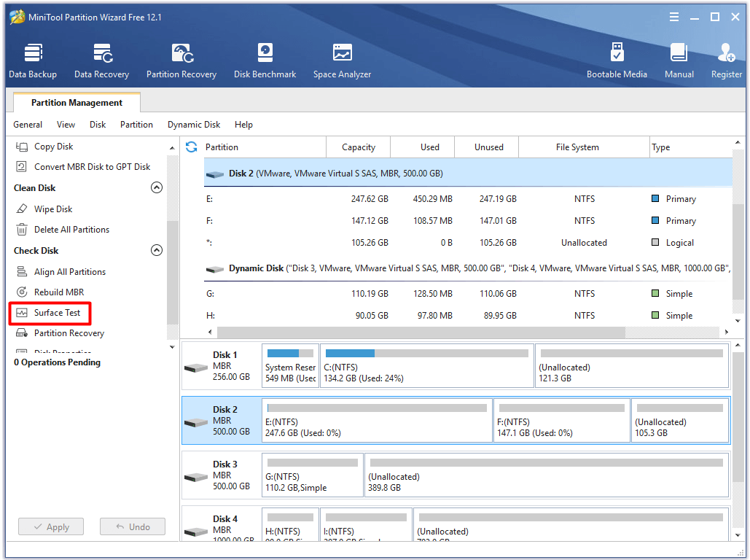
Task: Click the sidebar scroll down arrow
Action: click(x=172, y=347)
